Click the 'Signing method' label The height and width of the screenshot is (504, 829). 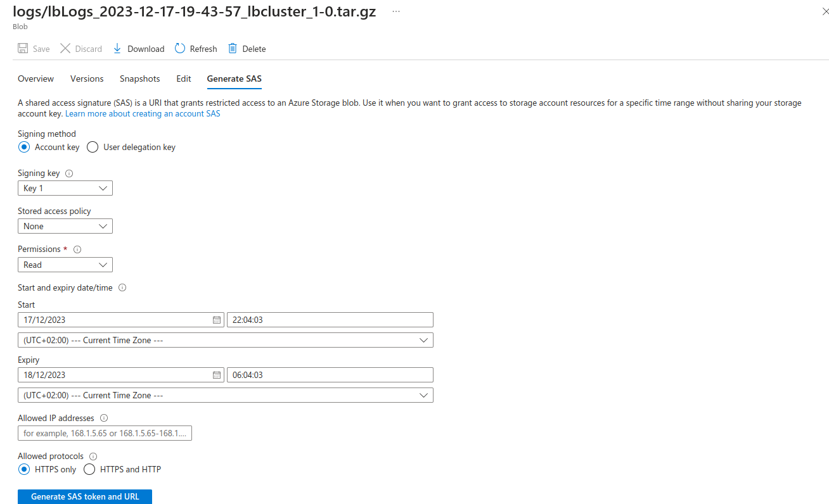tap(47, 134)
